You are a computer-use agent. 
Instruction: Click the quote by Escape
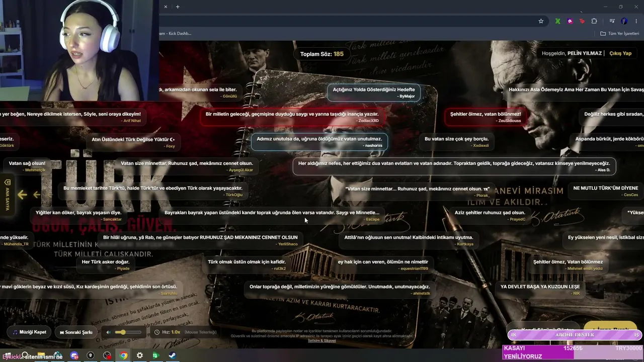[272, 216]
